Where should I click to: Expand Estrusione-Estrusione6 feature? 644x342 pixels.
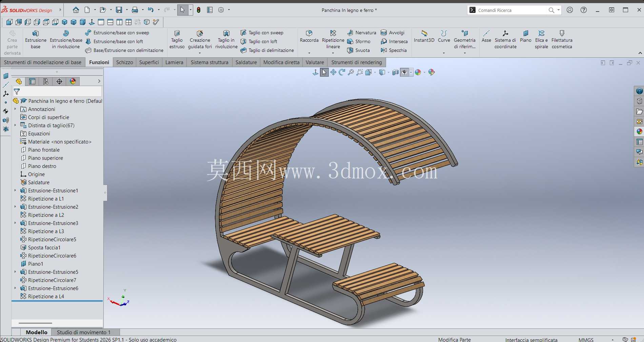[15, 288]
